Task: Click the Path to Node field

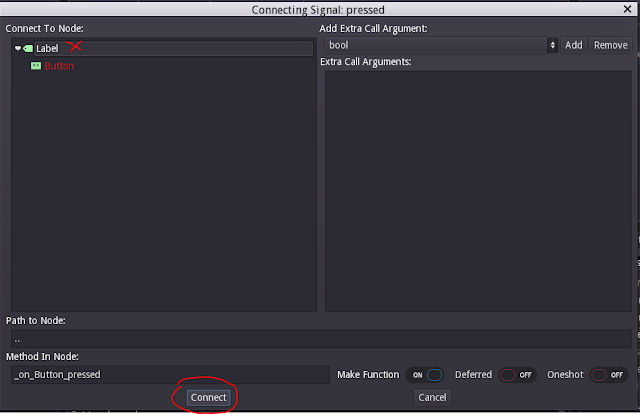Action: (321, 339)
